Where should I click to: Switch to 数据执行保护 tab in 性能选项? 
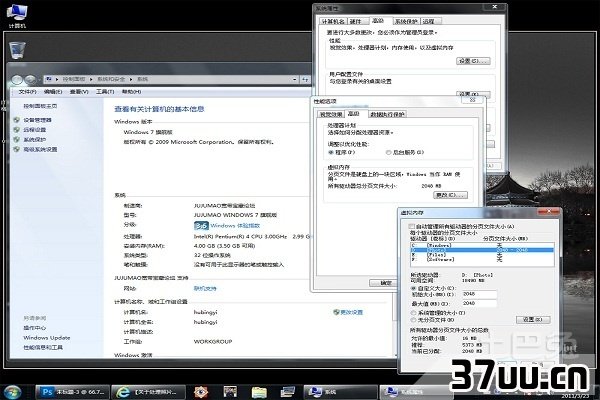(x=388, y=114)
